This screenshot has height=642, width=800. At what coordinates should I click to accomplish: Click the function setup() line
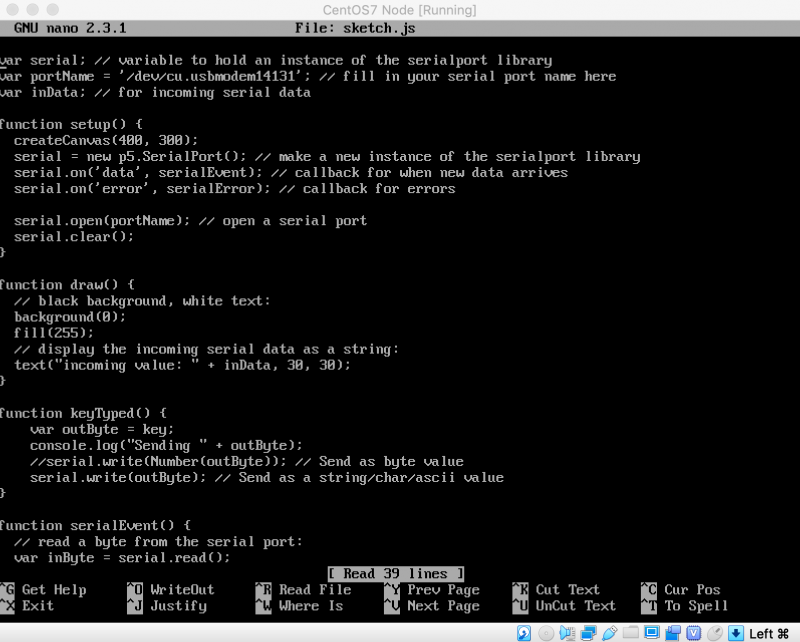(71, 125)
